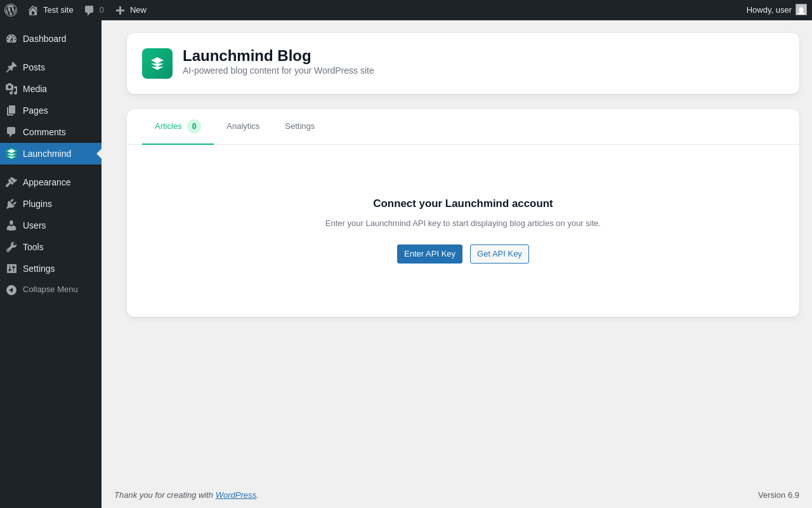The image size is (812, 508).
Task: Open Posts in the sidebar menu
Action: [51, 67]
